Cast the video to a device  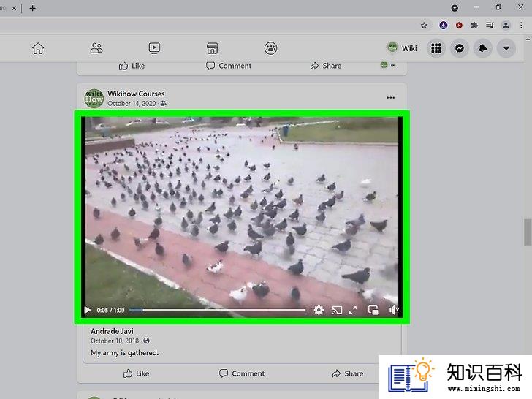(x=337, y=310)
